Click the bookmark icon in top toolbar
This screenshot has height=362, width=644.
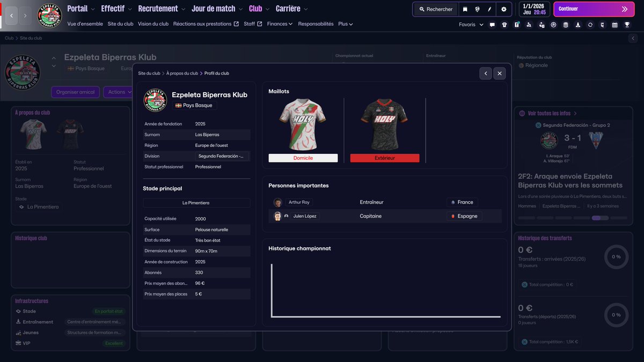(x=465, y=9)
